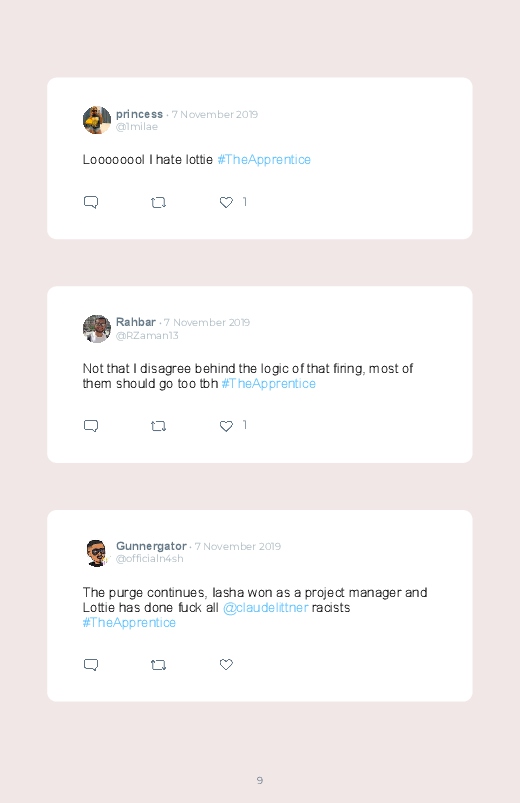
Task: Like the tweet by @officialn4sh
Action: [226, 665]
